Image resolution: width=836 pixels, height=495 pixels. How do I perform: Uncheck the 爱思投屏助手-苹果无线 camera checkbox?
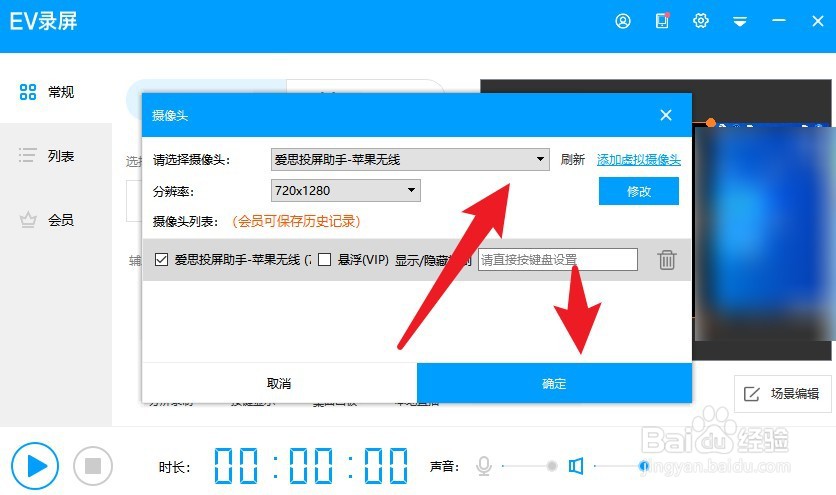coord(162,260)
